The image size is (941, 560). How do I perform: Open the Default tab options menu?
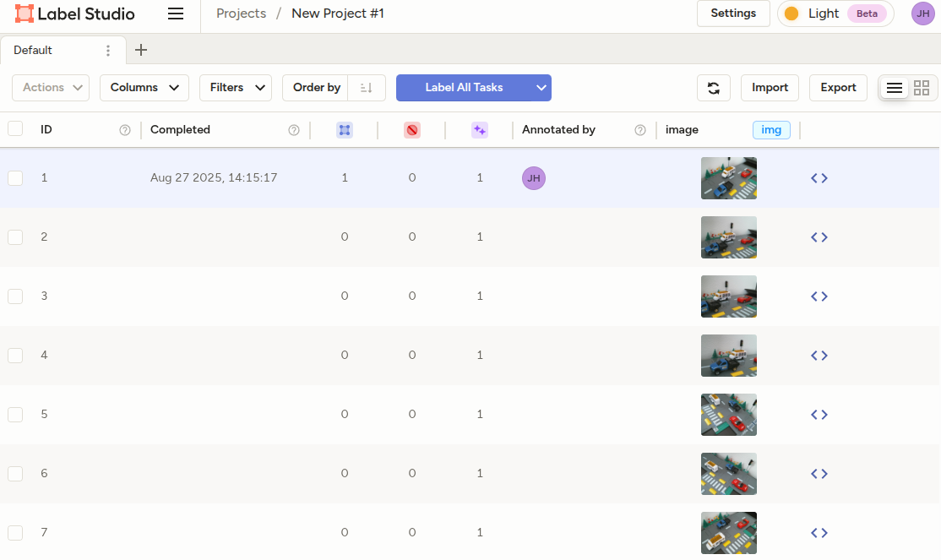tap(108, 51)
